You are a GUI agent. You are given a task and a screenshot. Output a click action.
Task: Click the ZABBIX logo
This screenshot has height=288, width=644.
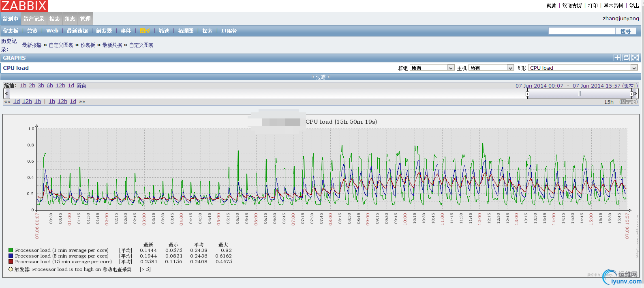point(24,6)
